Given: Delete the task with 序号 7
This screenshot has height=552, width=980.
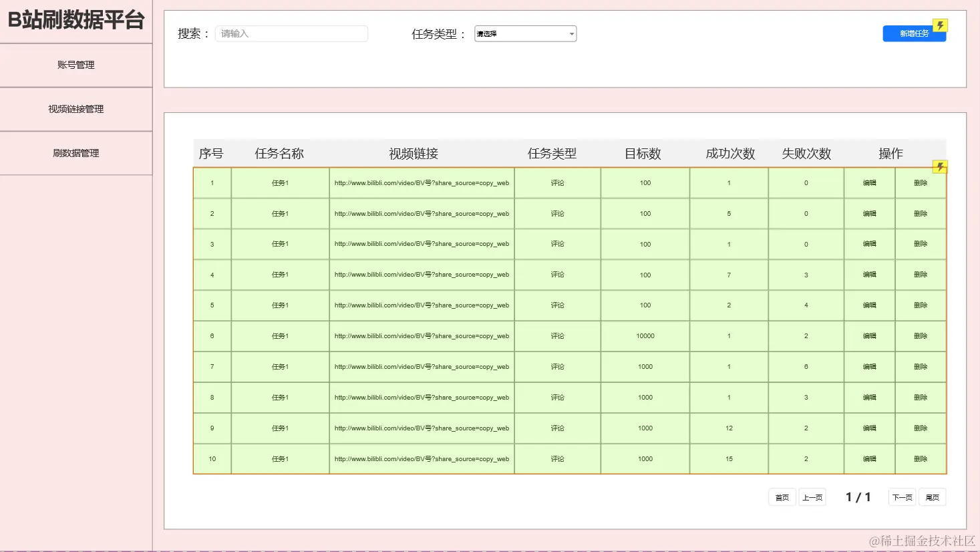Looking at the screenshot, I should click(921, 367).
